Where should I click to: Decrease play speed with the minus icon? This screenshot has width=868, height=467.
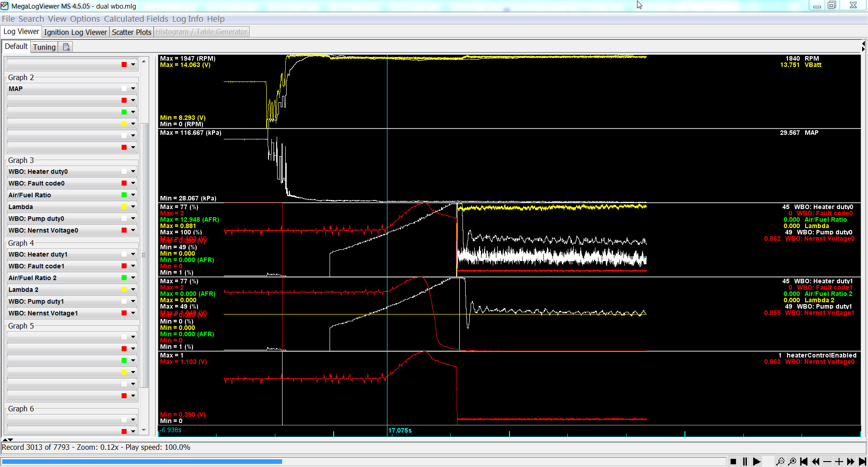tap(827, 462)
